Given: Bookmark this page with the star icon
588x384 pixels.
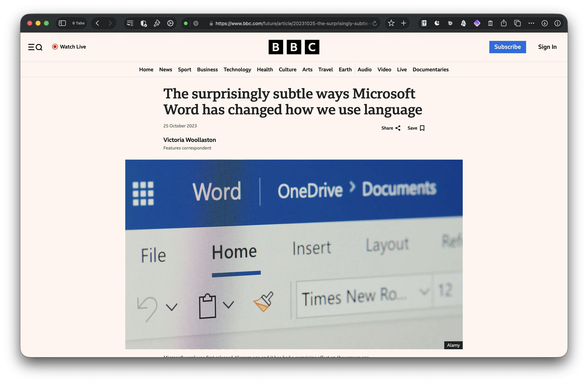Looking at the screenshot, I should tap(391, 23).
